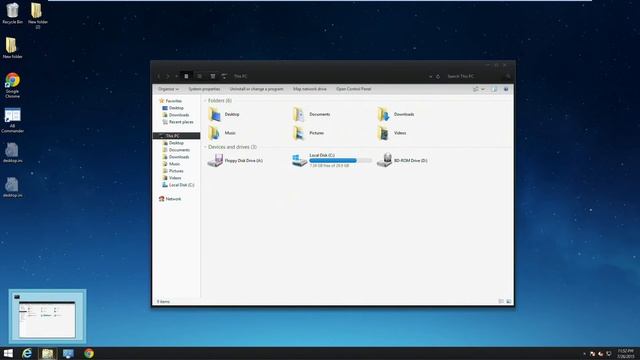Viewport: 640px width, 360px height.
Task: Open address bar history dropdown arrow
Action: 430,76
